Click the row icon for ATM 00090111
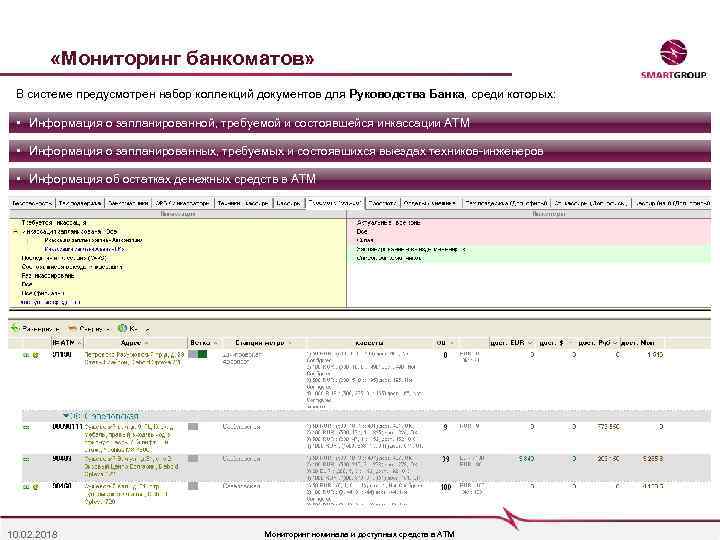Viewport: 720px width, 540px height. [x=26, y=427]
